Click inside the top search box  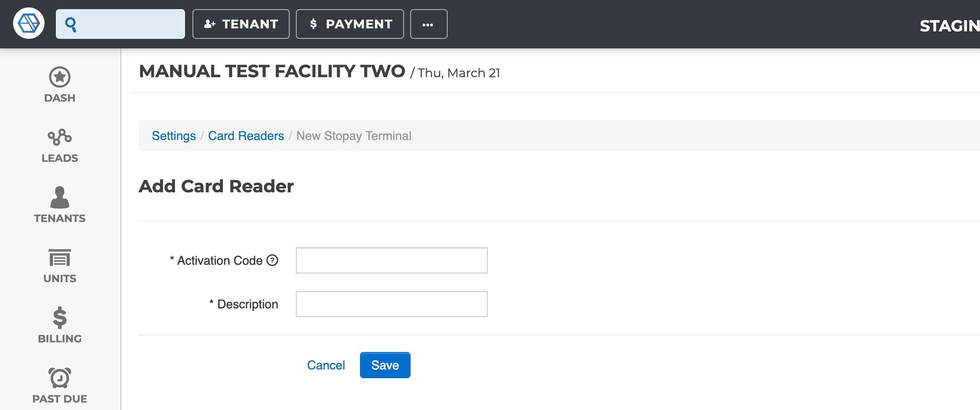point(120,24)
